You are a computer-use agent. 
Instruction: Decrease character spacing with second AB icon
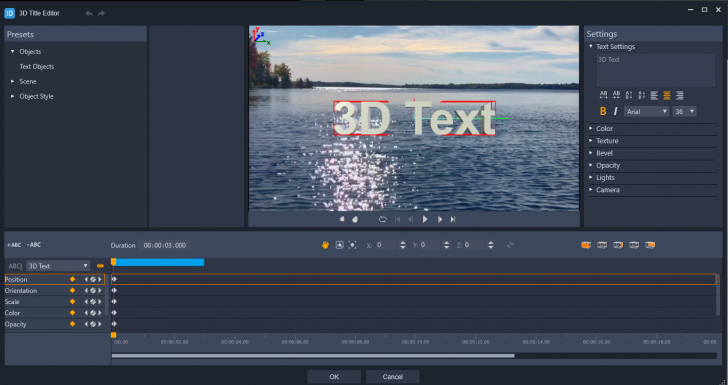(x=616, y=95)
